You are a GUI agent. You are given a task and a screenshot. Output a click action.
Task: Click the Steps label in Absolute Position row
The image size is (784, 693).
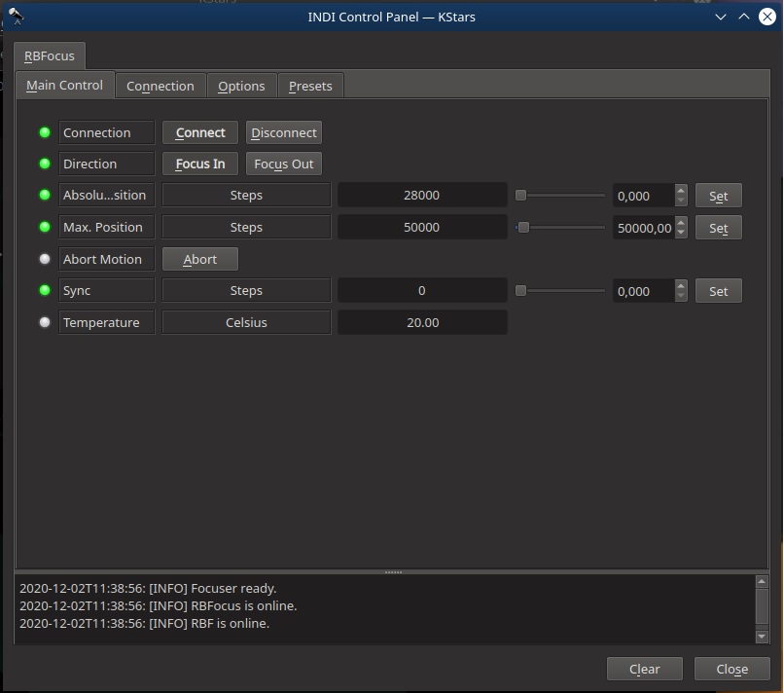click(x=246, y=195)
